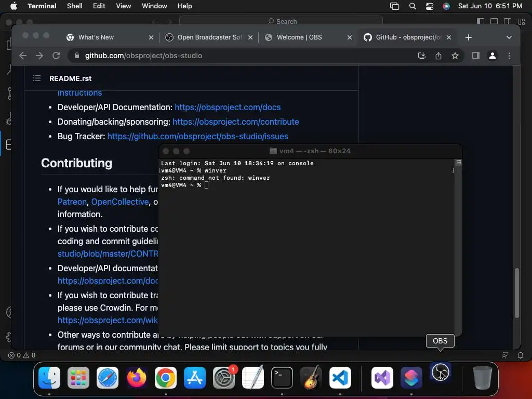Open Visual Studio purple dock icon
This screenshot has height=399, width=532.
point(382,378)
